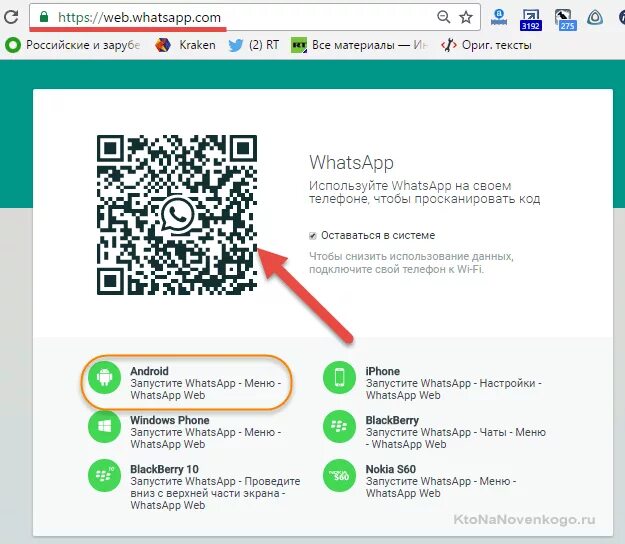Viewport: 625px width, 544px height.
Task: Click the blue stamp-shaped extension icon
Action: (x=499, y=17)
